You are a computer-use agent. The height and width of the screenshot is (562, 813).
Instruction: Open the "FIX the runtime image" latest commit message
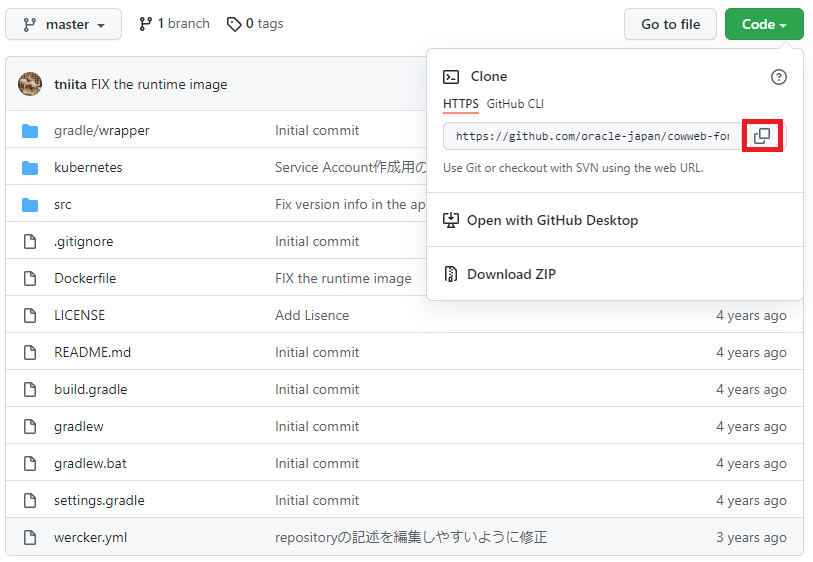pyautogui.click(x=159, y=85)
